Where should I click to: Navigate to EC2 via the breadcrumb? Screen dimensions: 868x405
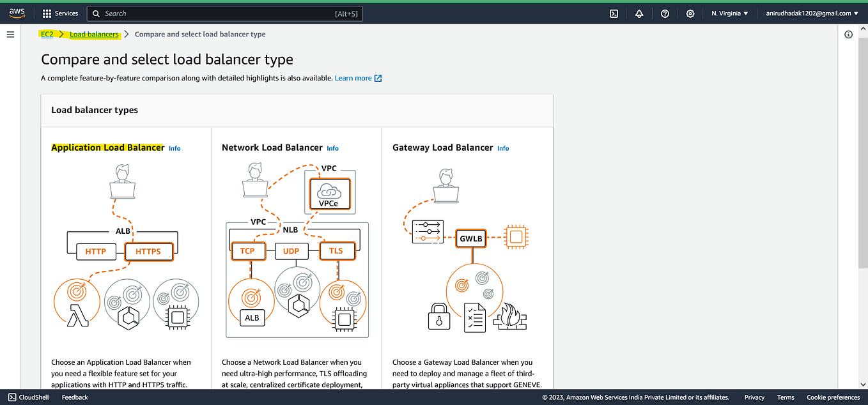47,34
